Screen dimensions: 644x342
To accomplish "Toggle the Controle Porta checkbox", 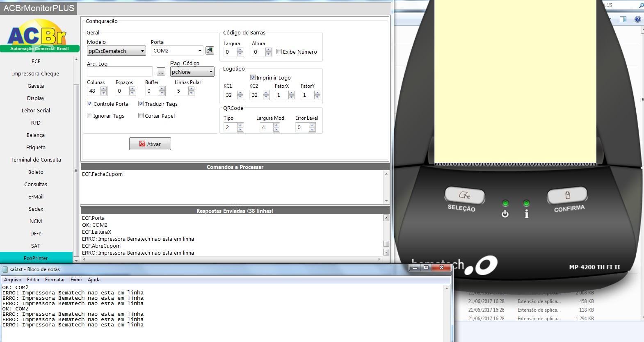I will click(x=90, y=104).
